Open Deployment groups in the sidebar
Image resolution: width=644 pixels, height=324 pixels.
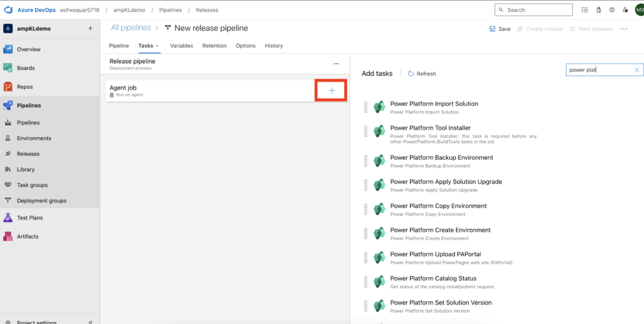coord(42,201)
